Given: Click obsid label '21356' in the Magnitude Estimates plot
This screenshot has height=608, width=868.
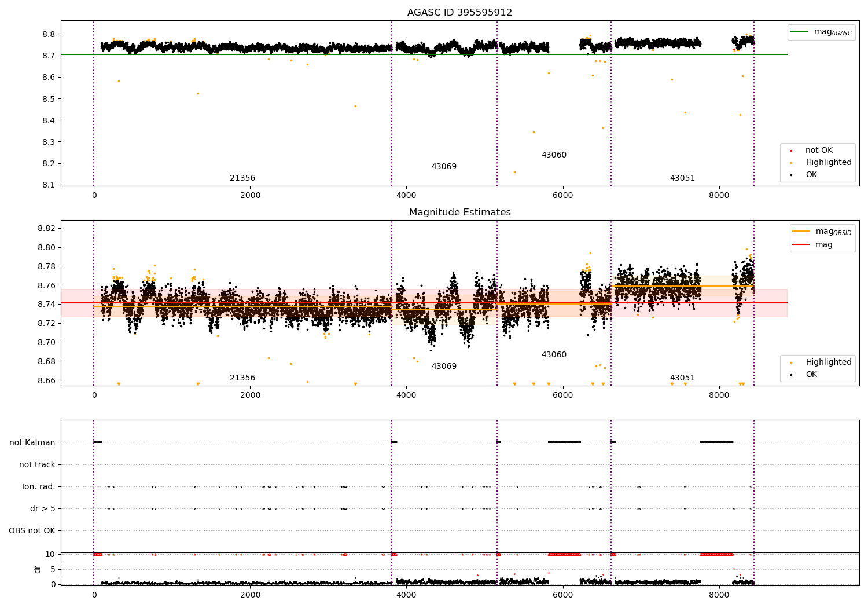Looking at the screenshot, I should [242, 378].
